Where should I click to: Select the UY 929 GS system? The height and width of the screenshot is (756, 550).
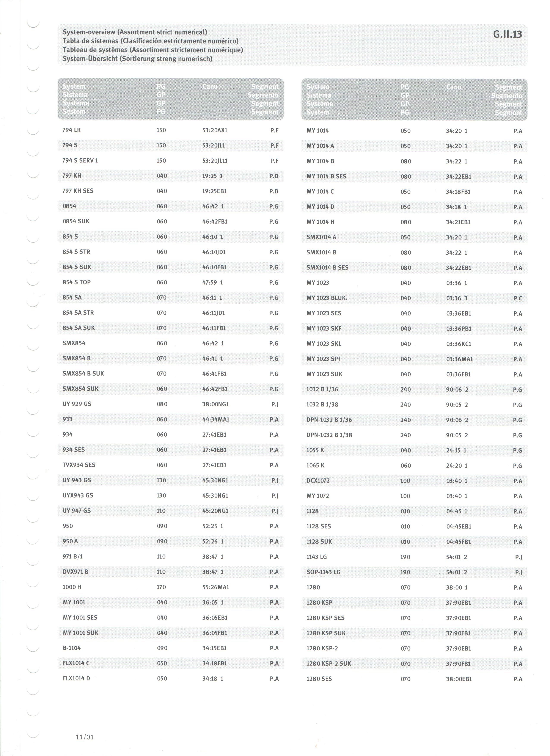tap(77, 404)
